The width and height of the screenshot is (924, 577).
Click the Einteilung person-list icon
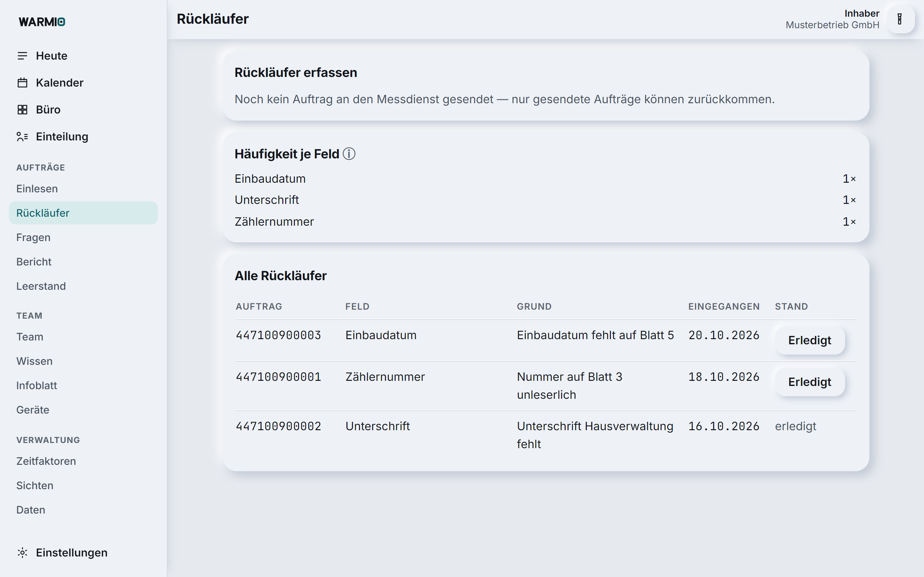[22, 137]
